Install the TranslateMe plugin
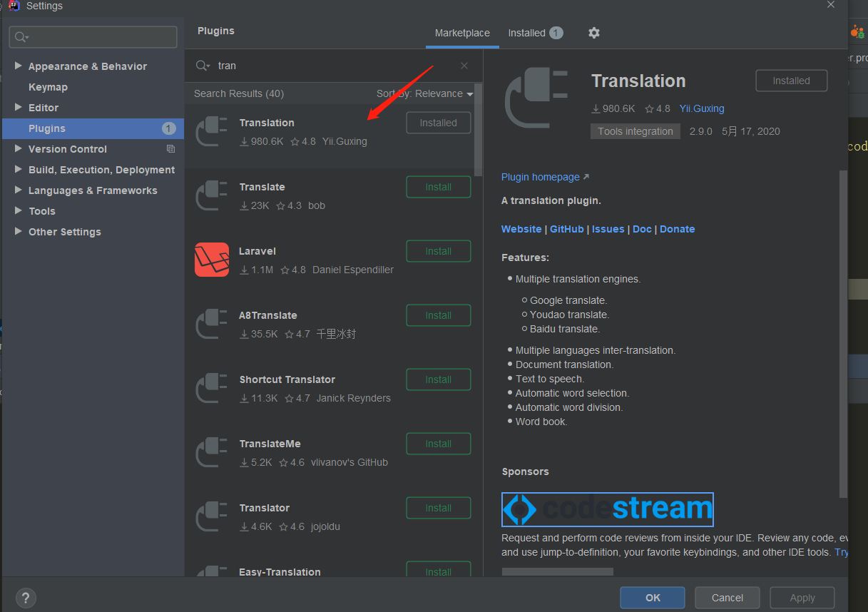868x612 pixels. click(x=439, y=444)
